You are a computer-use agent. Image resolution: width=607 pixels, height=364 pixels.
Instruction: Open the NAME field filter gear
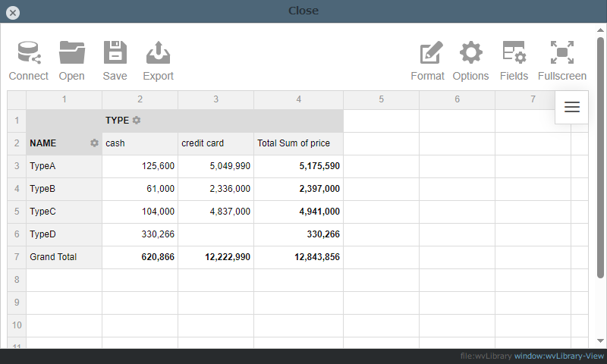coord(94,143)
